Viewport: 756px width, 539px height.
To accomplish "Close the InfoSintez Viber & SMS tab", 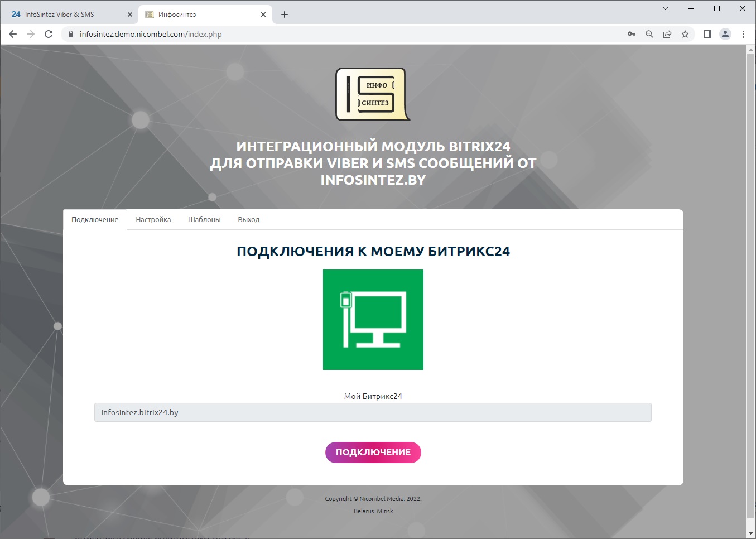I will click(x=130, y=15).
